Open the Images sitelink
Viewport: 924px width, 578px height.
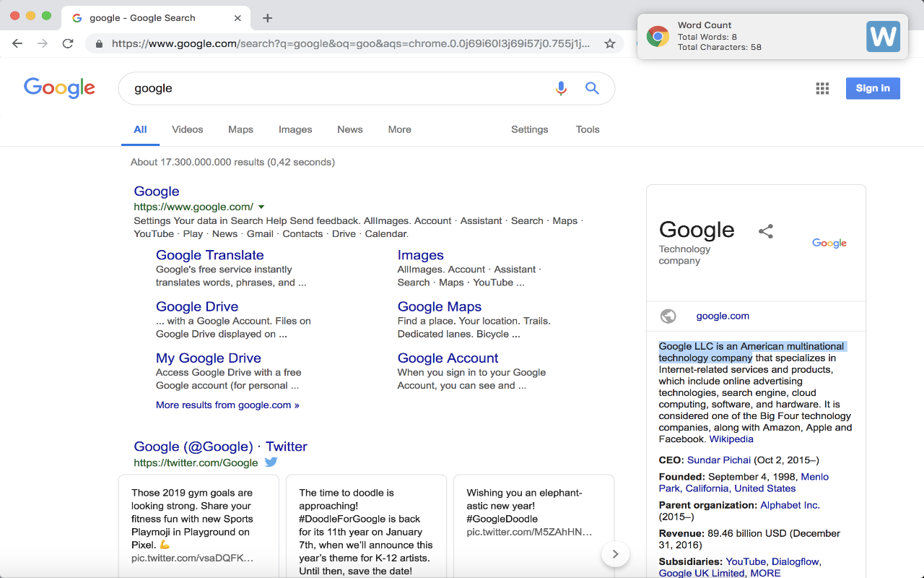[421, 255]
